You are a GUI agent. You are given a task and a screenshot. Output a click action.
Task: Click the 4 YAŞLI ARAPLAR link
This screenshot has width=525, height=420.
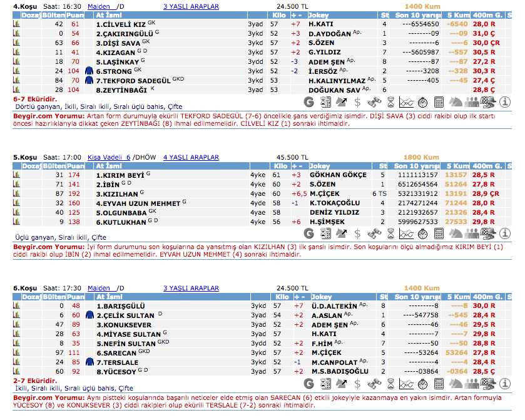191,157
